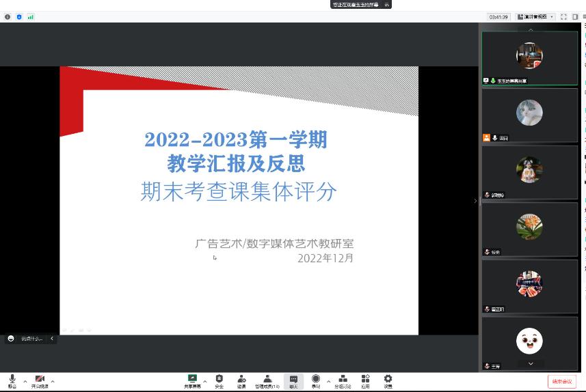Click the Breakout Rooms (分组讨论) icon

(343, 380)
